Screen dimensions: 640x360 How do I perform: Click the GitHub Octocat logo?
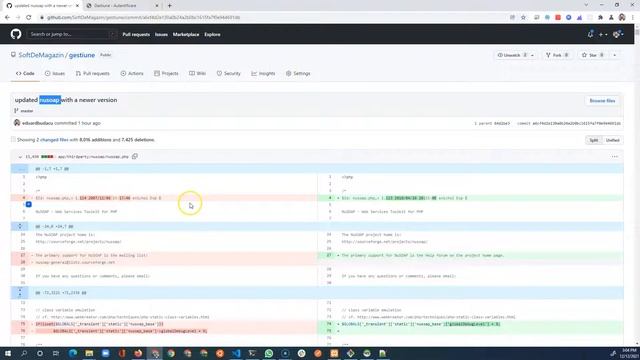pyautogui.click(x=16, y=34)
